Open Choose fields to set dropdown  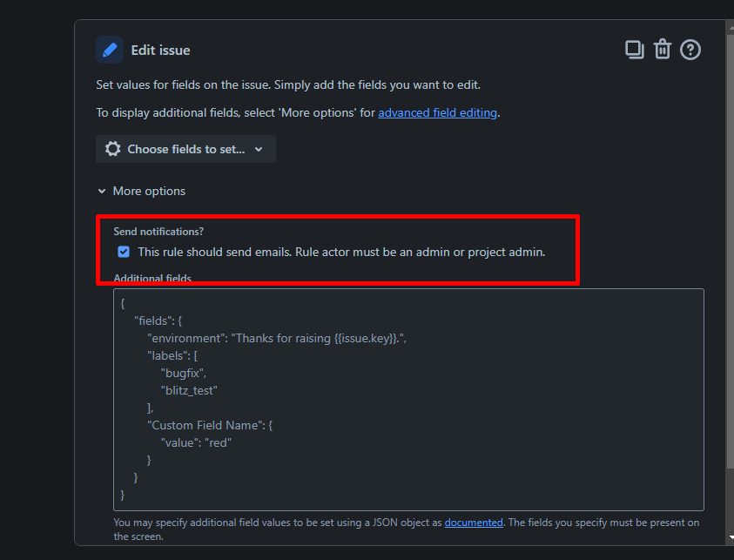pos(185,149)
